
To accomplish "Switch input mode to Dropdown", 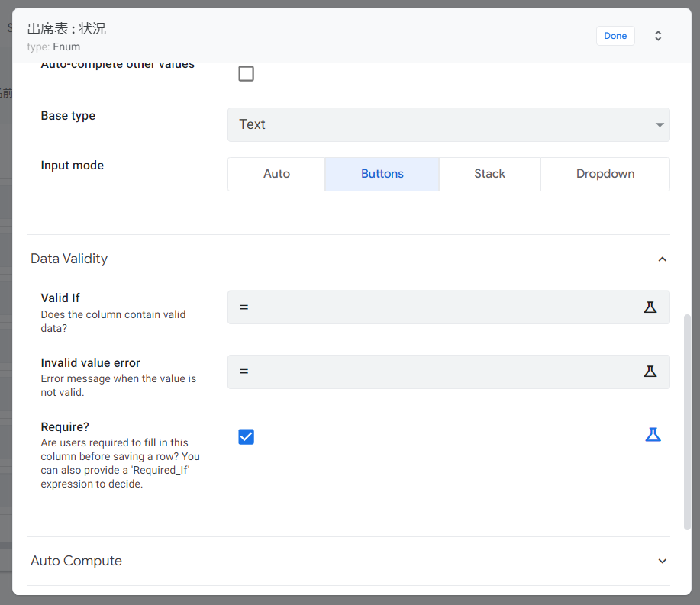I will [605, 174].
